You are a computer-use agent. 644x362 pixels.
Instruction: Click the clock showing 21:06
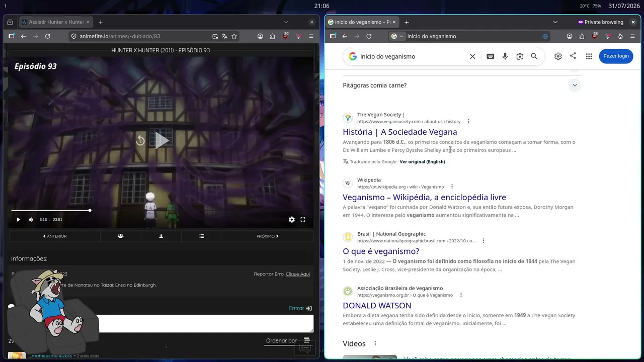click(x=322, y=6)
